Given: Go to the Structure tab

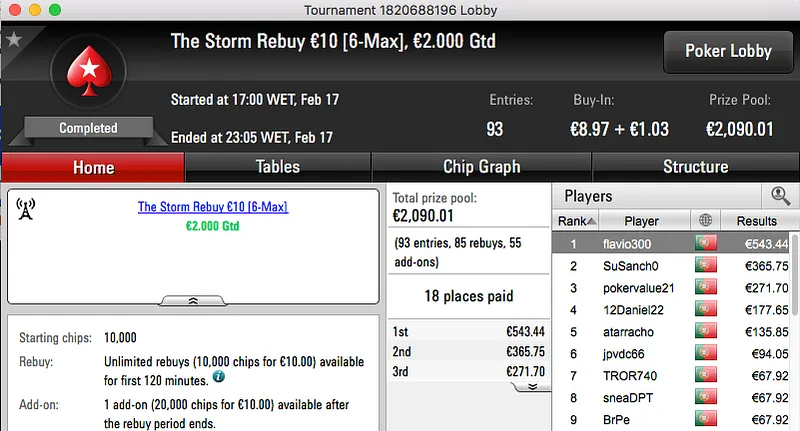Looking at the screenshot, I should pyautogui.click(x=695, y=167).
